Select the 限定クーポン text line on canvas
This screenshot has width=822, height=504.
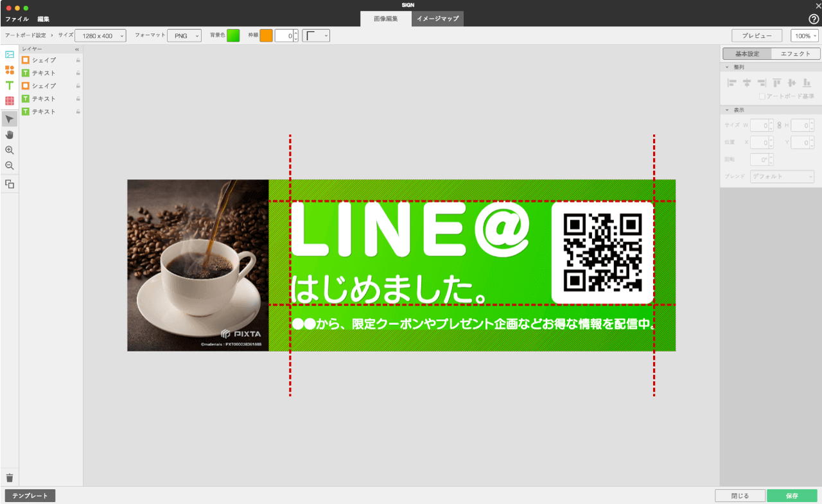473,324
